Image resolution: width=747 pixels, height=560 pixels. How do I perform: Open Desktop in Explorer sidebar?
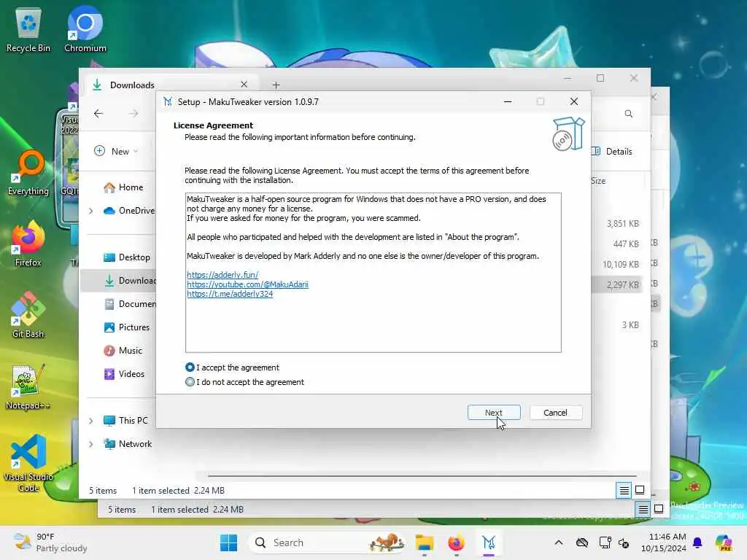pyautogui.click(x=127, y=257)
